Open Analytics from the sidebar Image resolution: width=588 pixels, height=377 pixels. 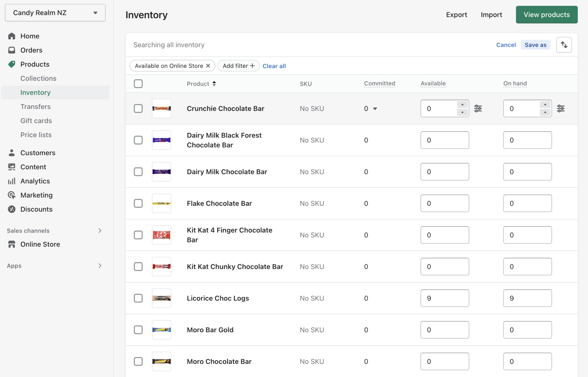pos(35,181)
